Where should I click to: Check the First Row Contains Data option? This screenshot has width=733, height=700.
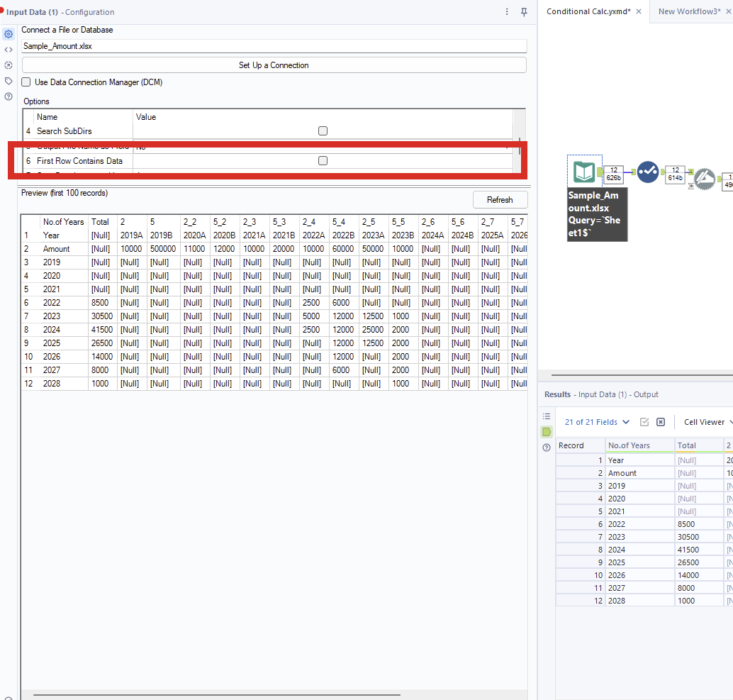tap(323, 161)
